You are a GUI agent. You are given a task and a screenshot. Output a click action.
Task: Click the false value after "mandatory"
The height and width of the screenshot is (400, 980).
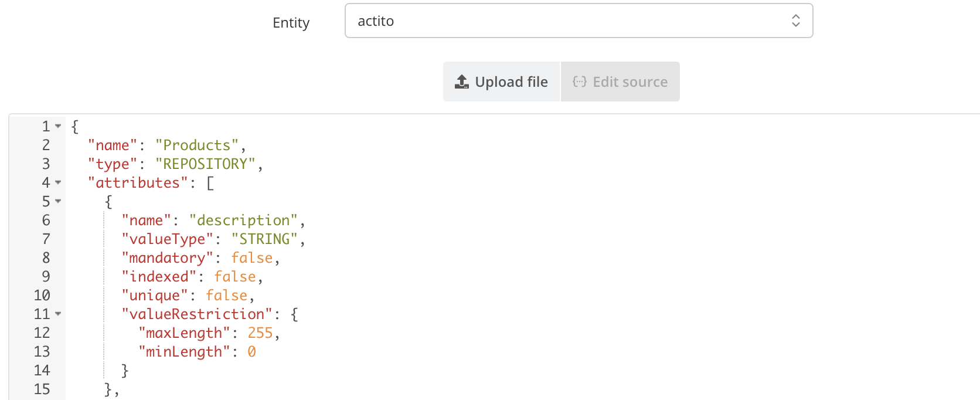252,257
